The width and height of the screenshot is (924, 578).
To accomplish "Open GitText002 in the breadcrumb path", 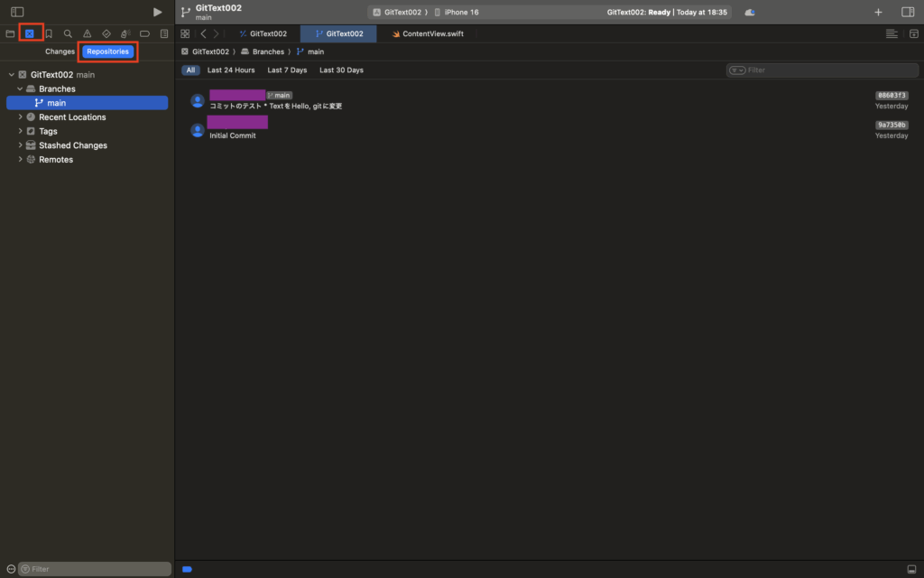I will pos(205,51).
